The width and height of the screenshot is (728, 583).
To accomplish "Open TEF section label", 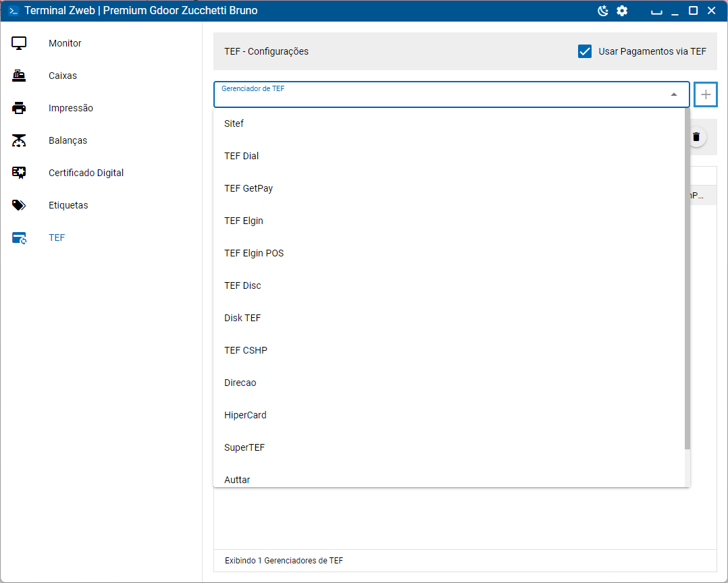I will (x=57, y=238).
